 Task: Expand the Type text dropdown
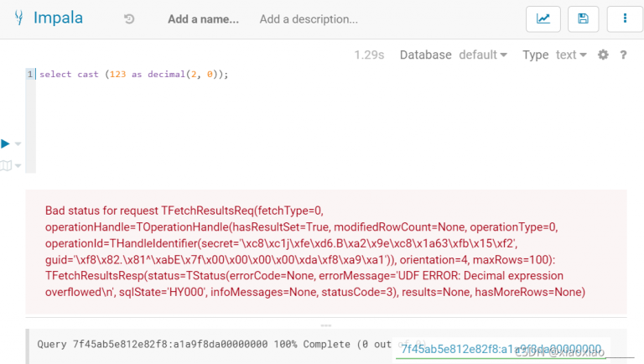pos(571,55)
